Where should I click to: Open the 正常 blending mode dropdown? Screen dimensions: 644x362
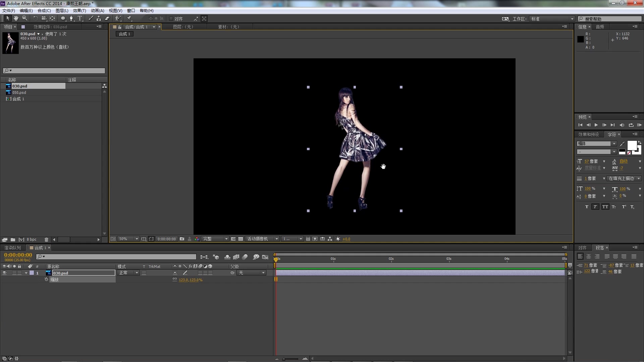point(128,273)
